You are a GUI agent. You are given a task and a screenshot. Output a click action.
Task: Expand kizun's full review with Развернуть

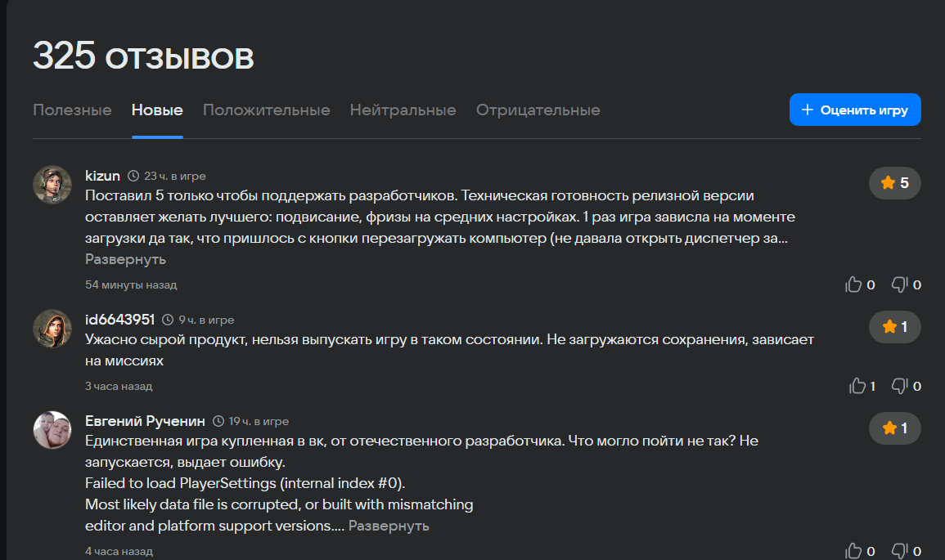125,259
